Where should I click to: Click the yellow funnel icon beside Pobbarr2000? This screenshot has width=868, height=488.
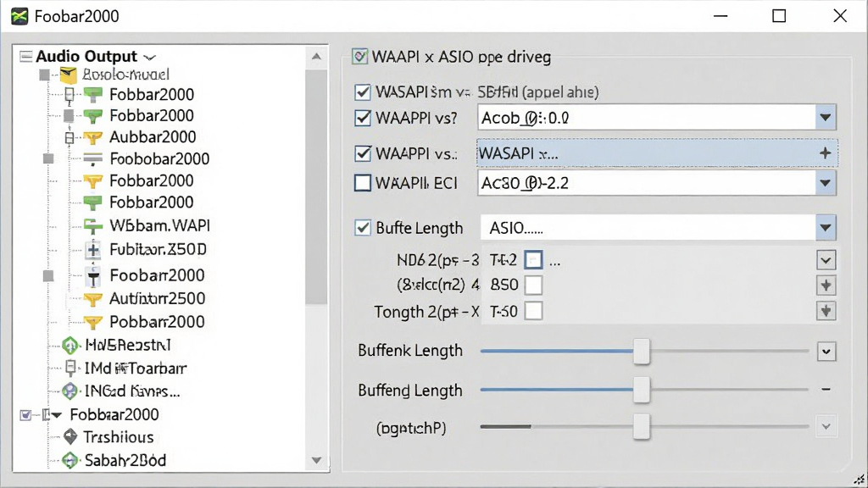click(92, 322)
